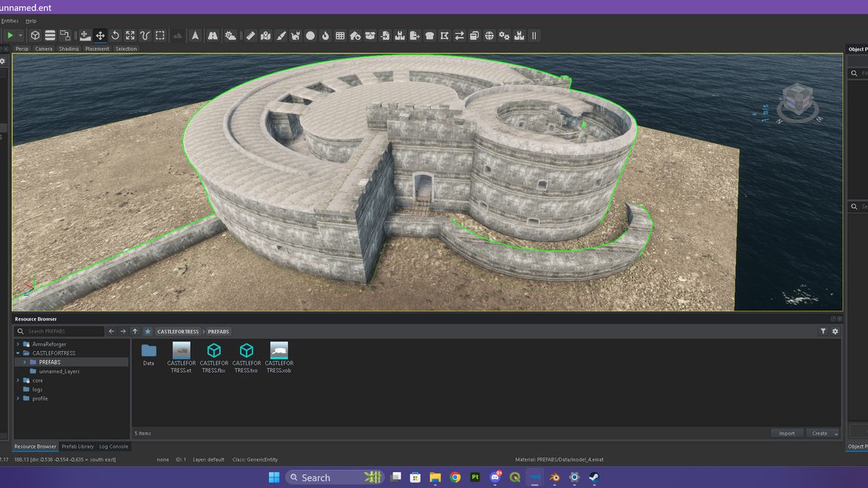Select the Move tool in toolbar
Image resolution: width=868 pixels, height=488 pixels.
tap(99, 35)
